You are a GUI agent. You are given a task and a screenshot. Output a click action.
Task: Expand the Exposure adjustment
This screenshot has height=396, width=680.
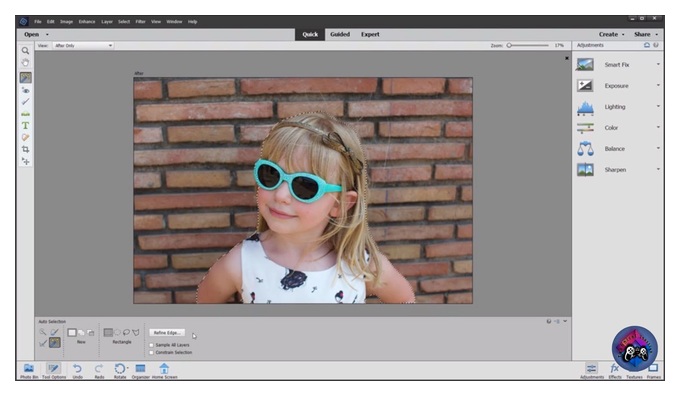click(658, 85)
